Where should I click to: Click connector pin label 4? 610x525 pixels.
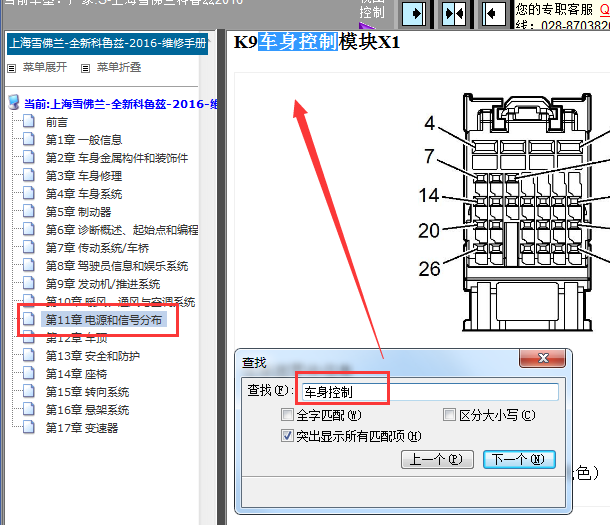click(x=429, y=123)
